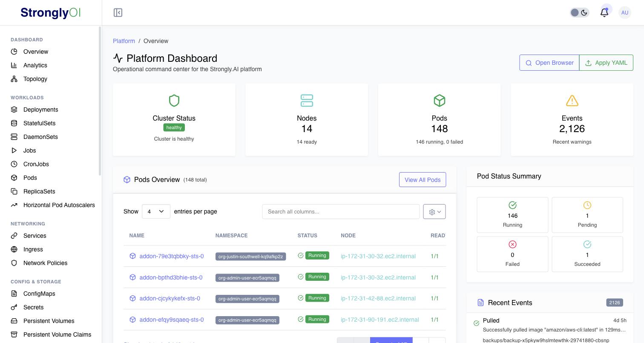Click the StronglyAI logo

(x=50, y=13)
